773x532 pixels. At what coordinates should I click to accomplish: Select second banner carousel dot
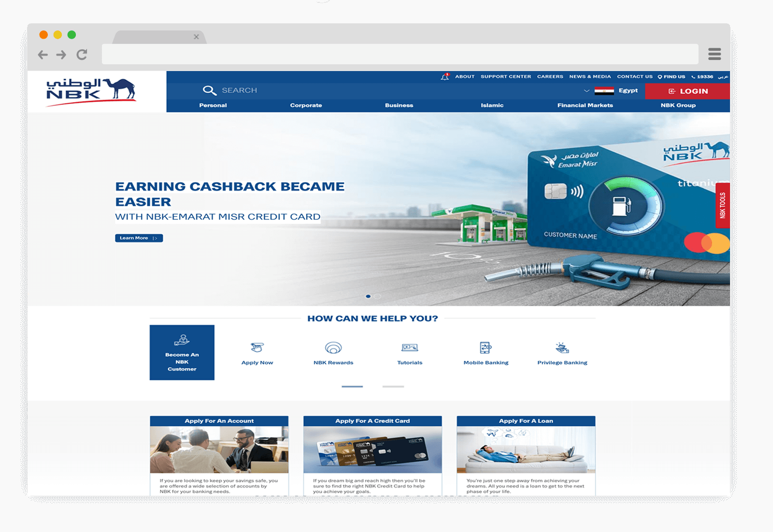(x=378, y=296)
